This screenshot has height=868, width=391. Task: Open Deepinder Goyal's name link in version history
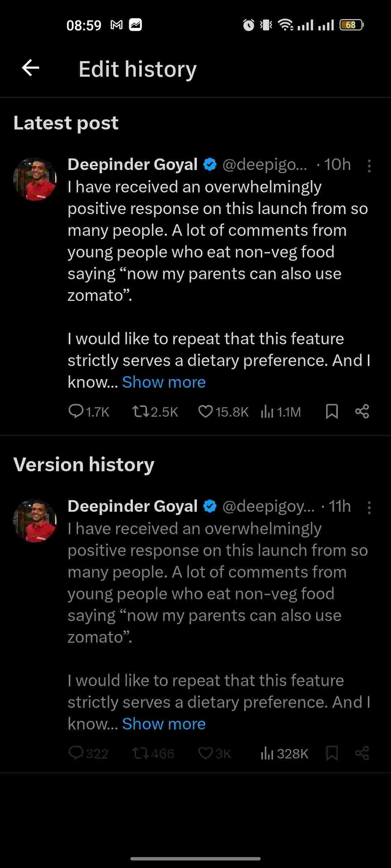pyautogui.click(x=133, y=506)
